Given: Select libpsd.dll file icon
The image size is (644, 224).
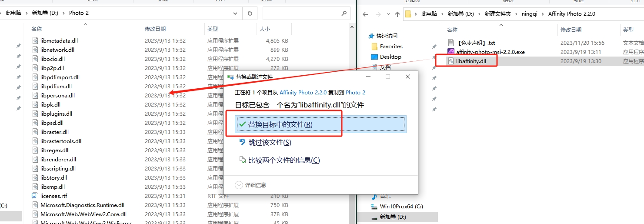Looking at the screenshot, I should pyautogui.click(x=35, y=123).
